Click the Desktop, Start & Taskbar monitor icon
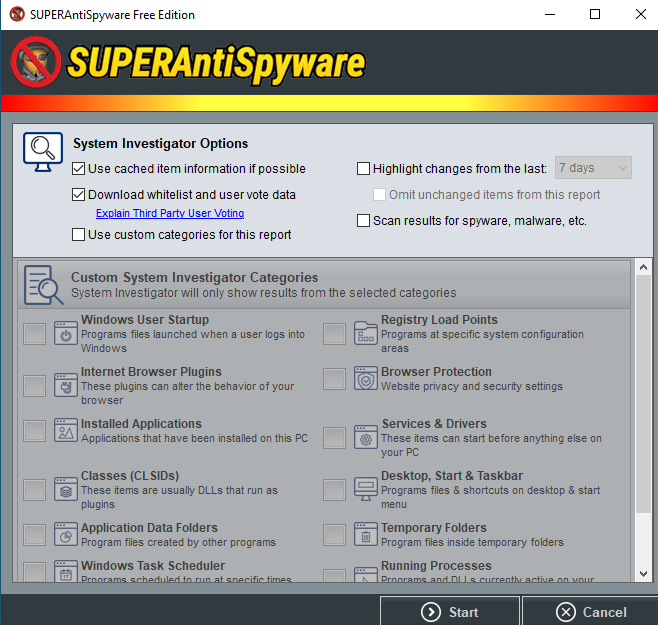 (x=366, y=489)
